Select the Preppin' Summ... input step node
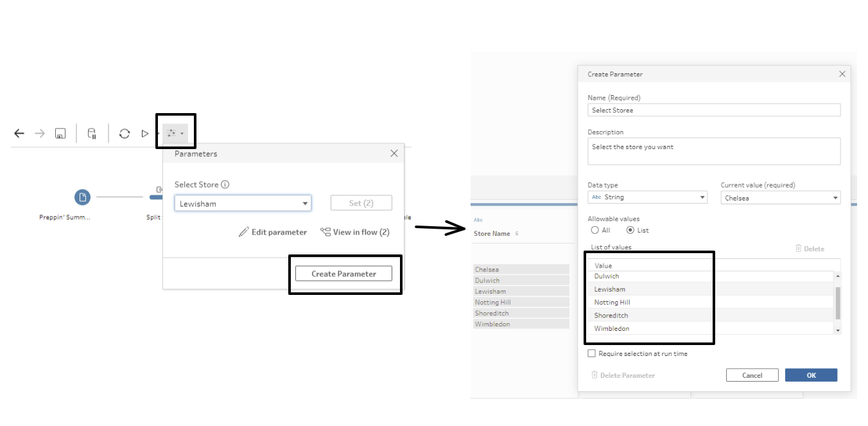The height and width of the screenshot is (426, 868). click(82, 197)
